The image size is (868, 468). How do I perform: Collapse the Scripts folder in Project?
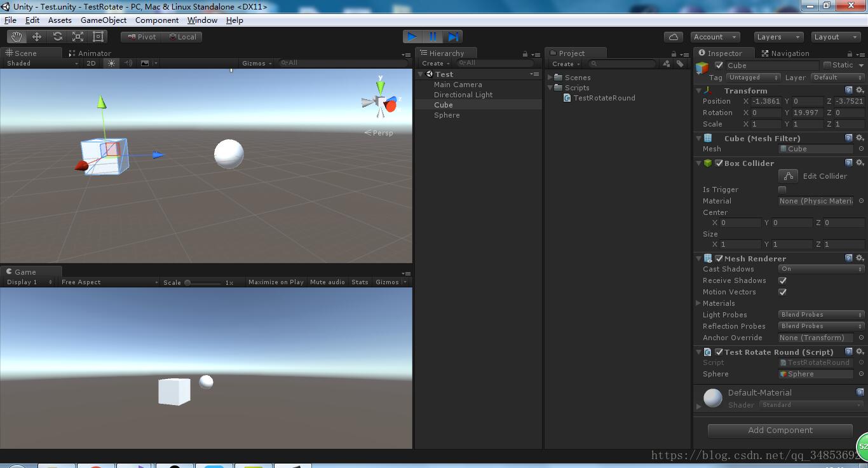point(550,88)
